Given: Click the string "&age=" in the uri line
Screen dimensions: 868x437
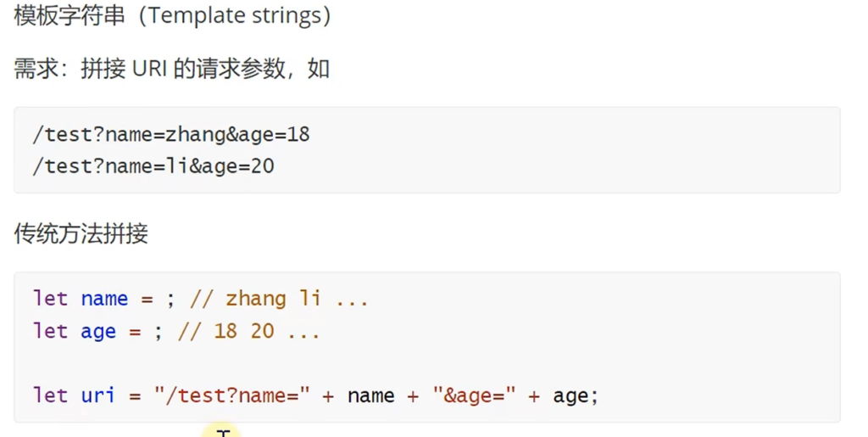Looking at the screenshot, I should (474, 395).
